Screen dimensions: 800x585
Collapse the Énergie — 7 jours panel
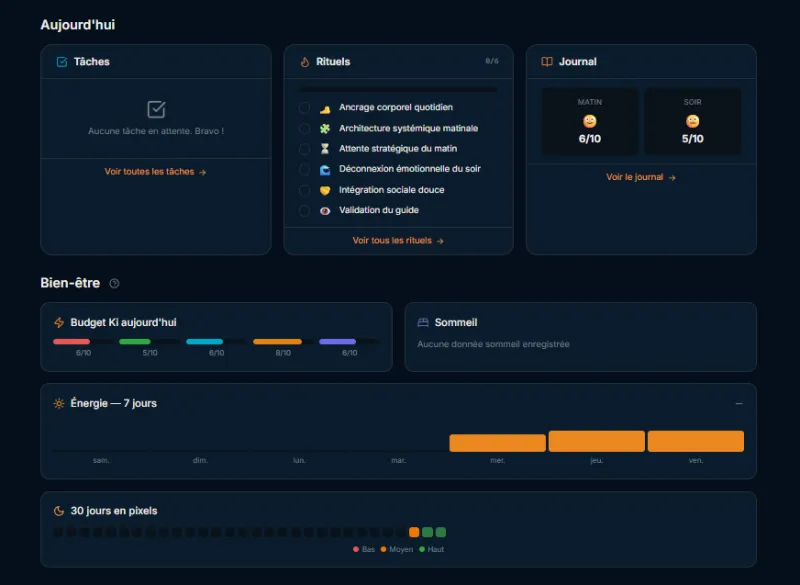[x=739, y=403]
